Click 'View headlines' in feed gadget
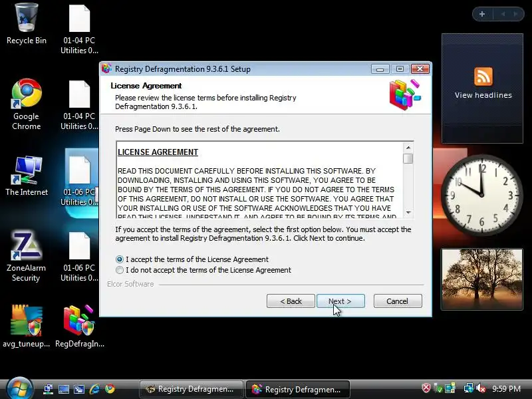Viewport: 532px width, 399px height. (483, 95)
